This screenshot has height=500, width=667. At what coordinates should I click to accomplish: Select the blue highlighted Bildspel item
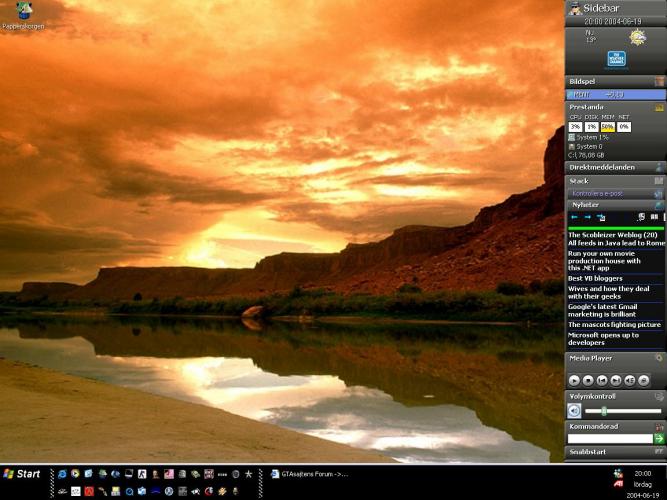click(x=615, y=94)
